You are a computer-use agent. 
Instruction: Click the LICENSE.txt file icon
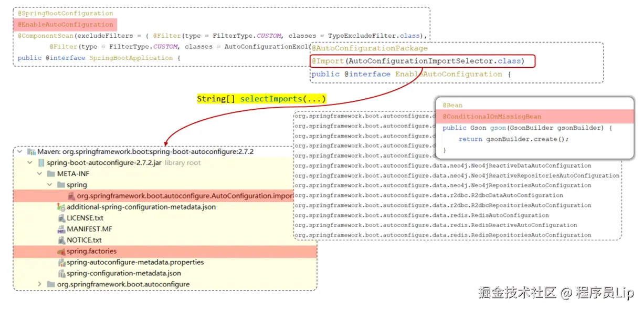point(61,218)
